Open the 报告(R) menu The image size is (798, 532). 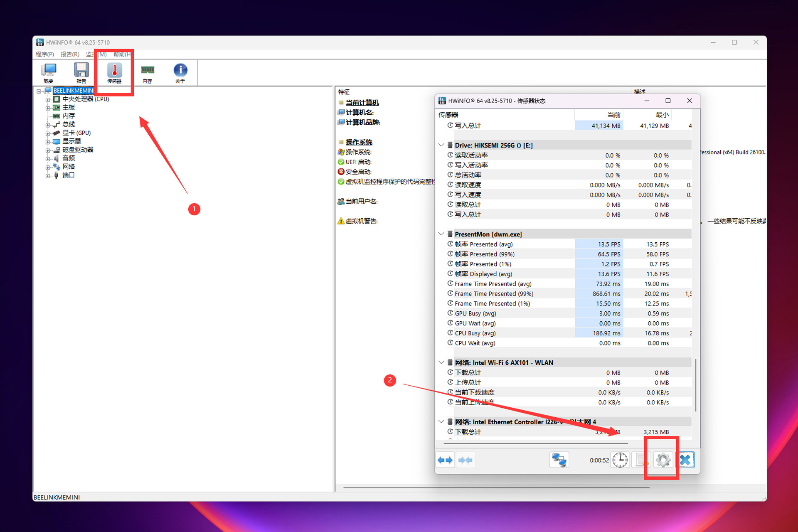coord(70,54)
